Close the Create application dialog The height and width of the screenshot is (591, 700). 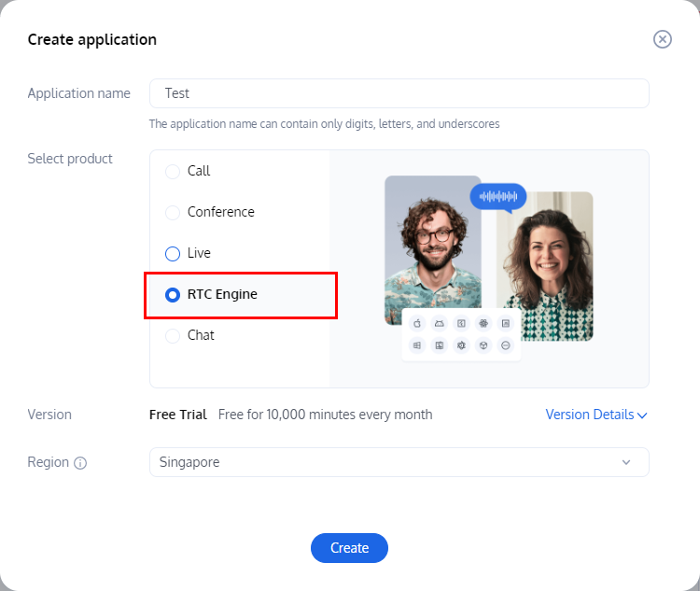tap(663, 39)
